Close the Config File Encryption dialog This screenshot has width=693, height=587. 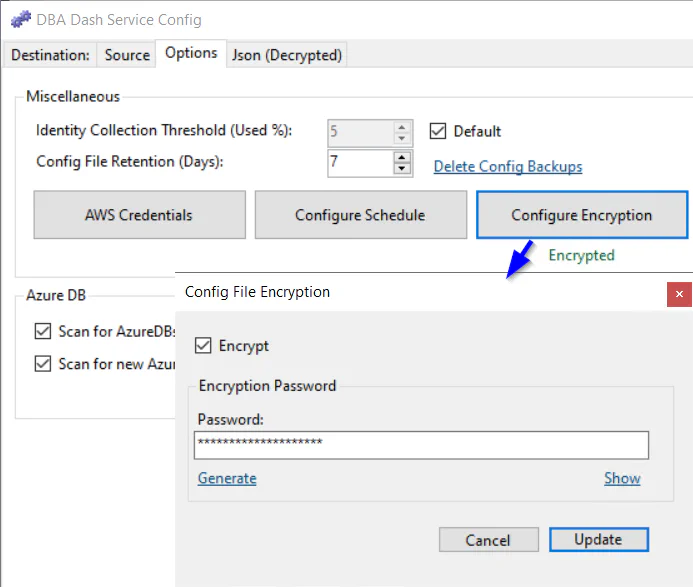click(679, 294)
